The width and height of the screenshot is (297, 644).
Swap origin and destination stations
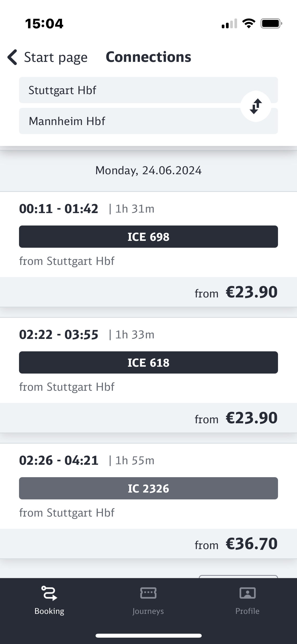[256, 106]
